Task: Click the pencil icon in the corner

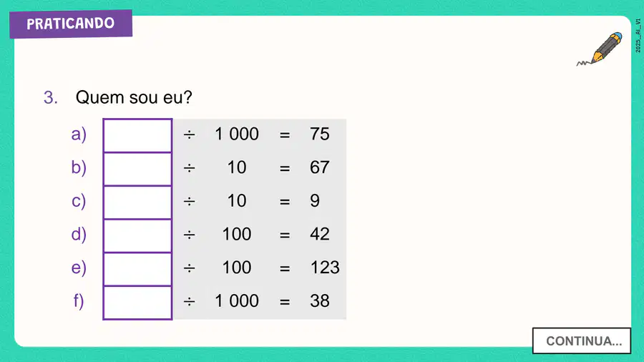Action: tap(600, 49)
